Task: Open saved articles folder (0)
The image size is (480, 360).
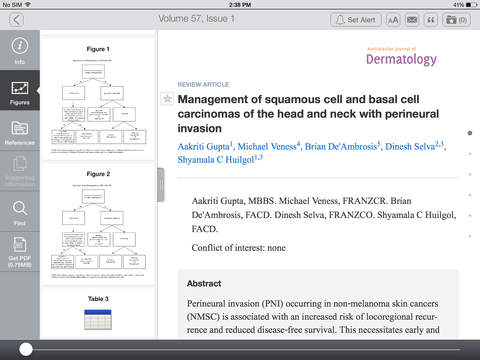Action: (457, 20)
